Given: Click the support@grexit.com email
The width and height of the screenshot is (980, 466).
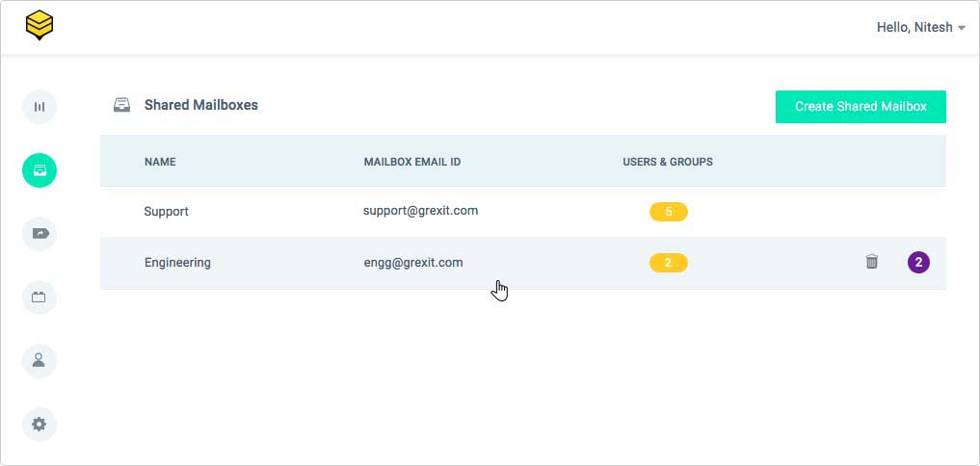Looking at the screenshot, I should [x=421, y=211].
